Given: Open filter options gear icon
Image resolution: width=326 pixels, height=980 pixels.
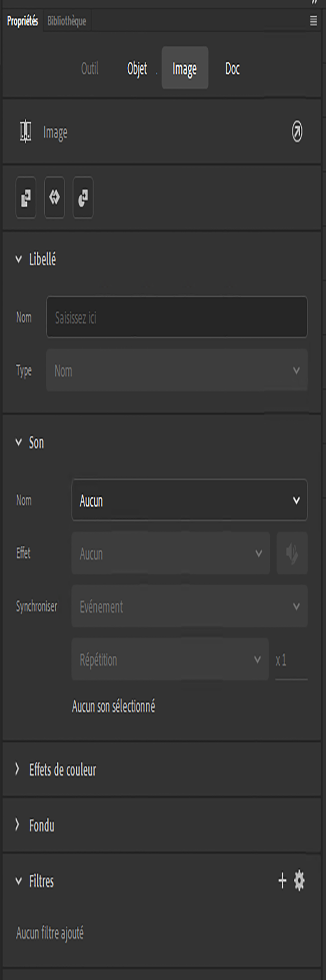Looking at the screenshot, I should 299,881.
